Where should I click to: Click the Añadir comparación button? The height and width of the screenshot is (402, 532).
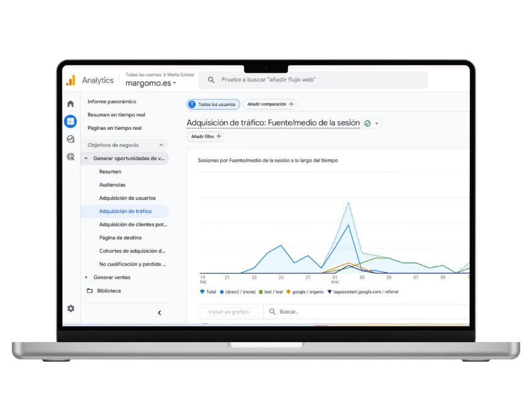pos(270,104)
